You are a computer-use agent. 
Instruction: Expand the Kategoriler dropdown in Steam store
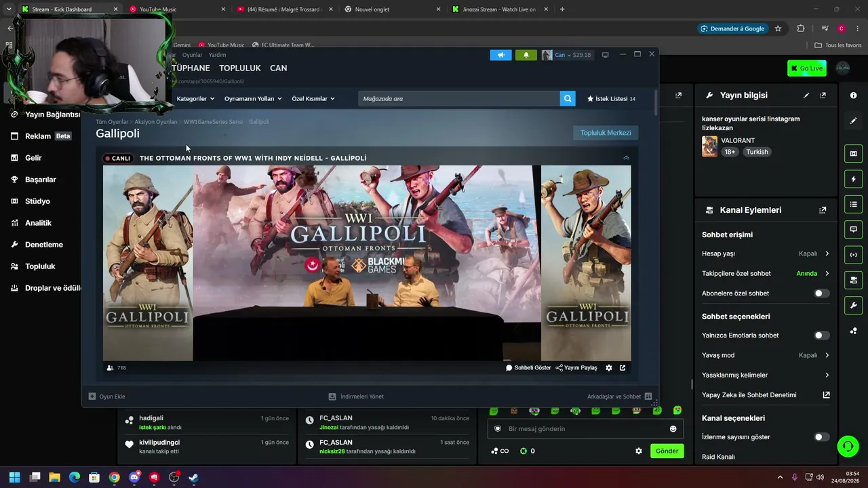[x=195, y=99]
